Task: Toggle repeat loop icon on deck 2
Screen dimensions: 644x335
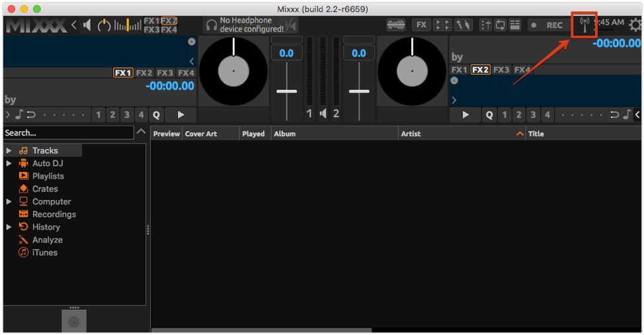Action: [614, 115]
